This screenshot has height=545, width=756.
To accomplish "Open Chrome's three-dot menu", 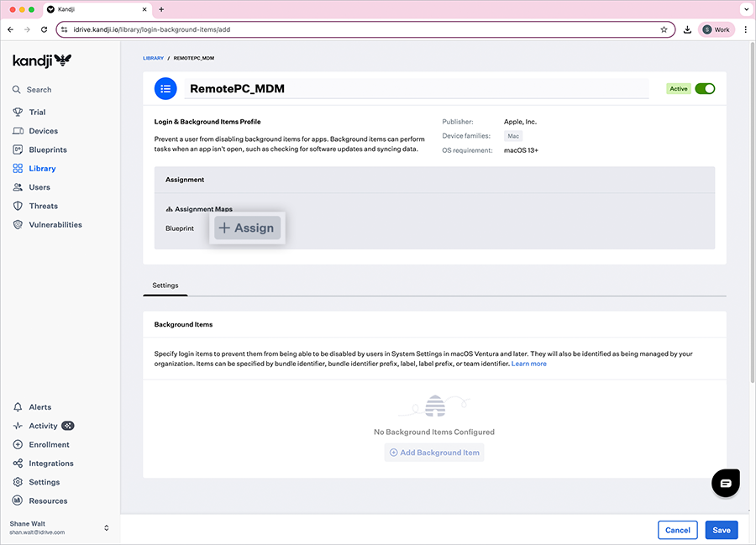I will click(745, 29).
